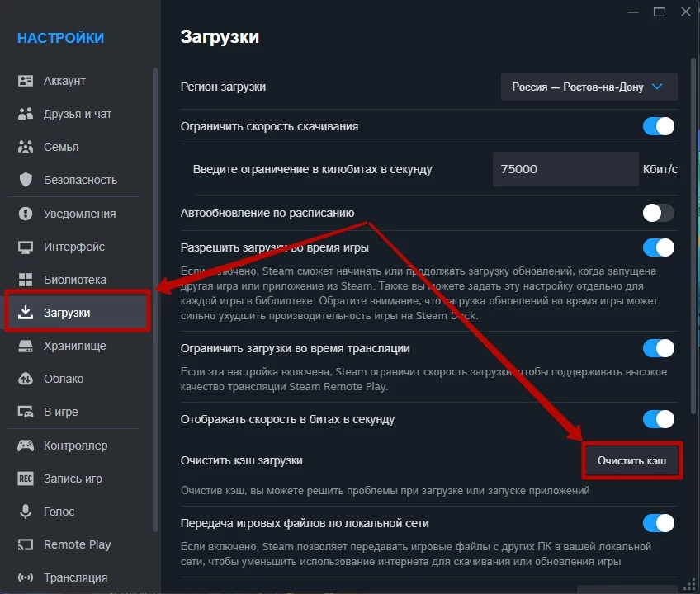Select the Controller (Контроллер) gamepad icon
Image resolution: width=700 pixels, height=594 pixels.
click(26, 445)
